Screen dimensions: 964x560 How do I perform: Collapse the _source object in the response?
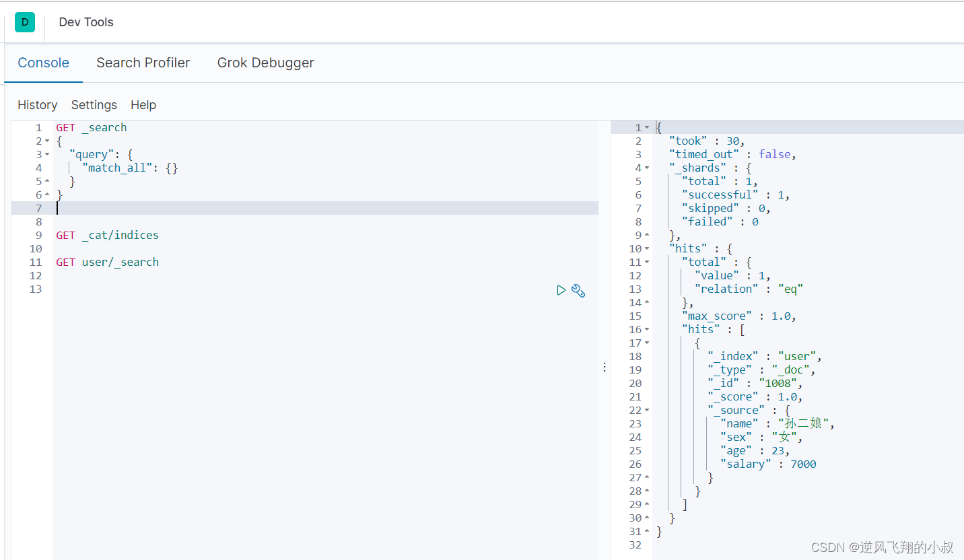(647, 411)
